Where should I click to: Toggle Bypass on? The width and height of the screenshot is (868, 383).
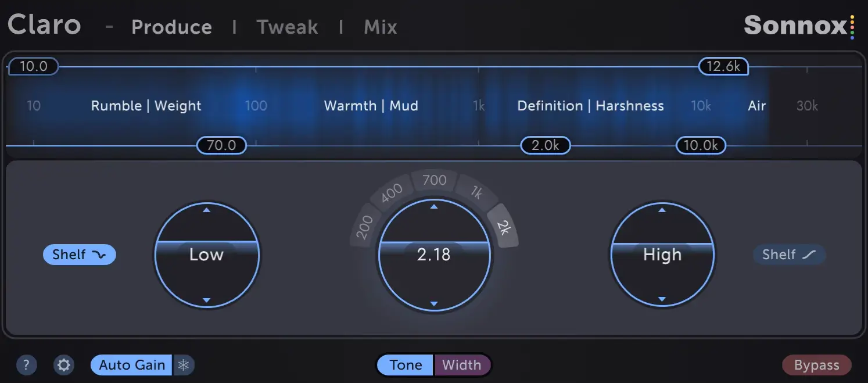point(816,365)
